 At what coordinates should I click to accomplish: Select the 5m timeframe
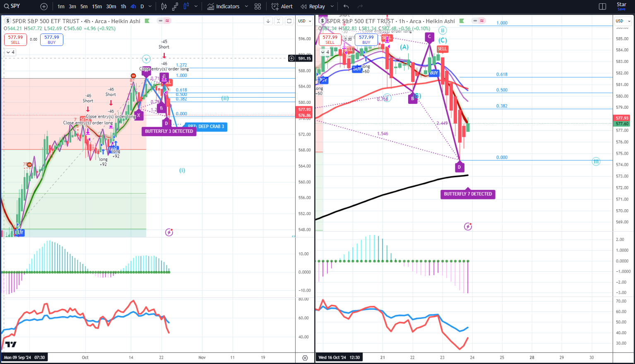[84, 7]
